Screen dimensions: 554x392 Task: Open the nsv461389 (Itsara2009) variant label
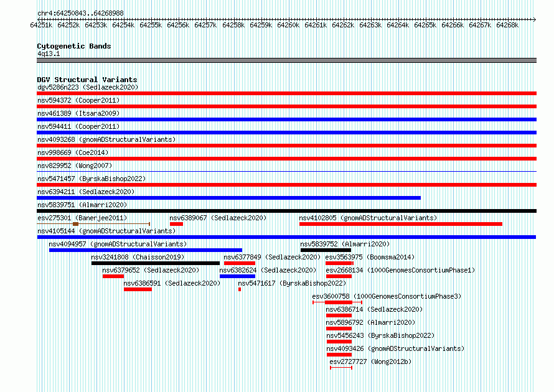coord(78,113)
